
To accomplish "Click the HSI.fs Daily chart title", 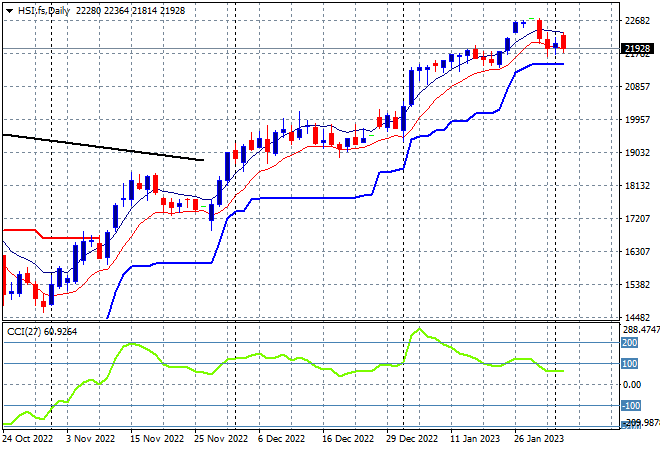I will 44,11.
